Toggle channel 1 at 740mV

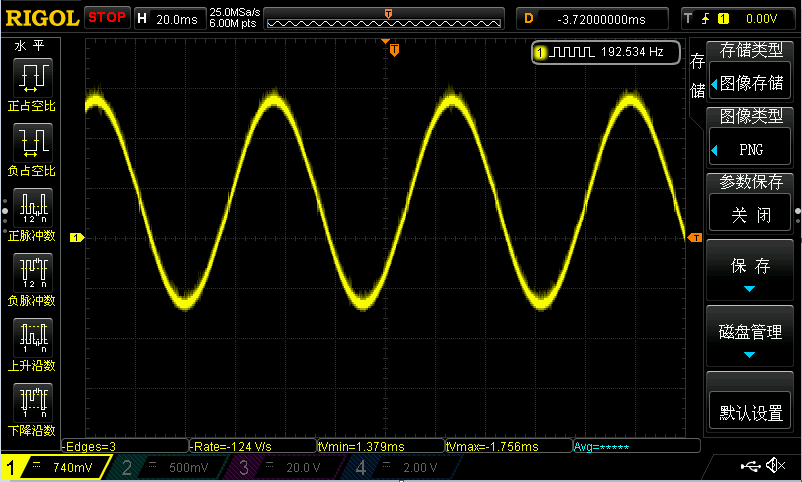coord(57,467)
